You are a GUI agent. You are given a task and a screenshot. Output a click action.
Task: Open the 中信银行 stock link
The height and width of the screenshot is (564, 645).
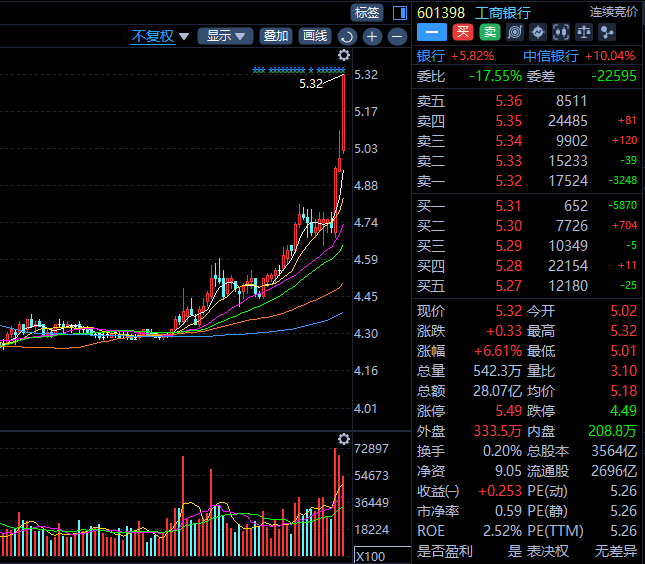pos(551,56)
